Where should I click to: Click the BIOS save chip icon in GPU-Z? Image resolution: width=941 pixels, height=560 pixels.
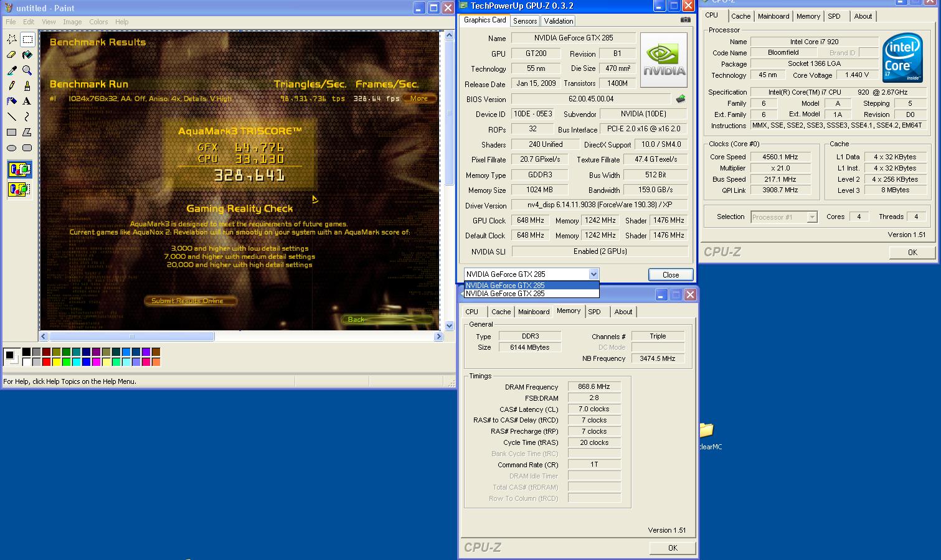[x=681, y=99]
